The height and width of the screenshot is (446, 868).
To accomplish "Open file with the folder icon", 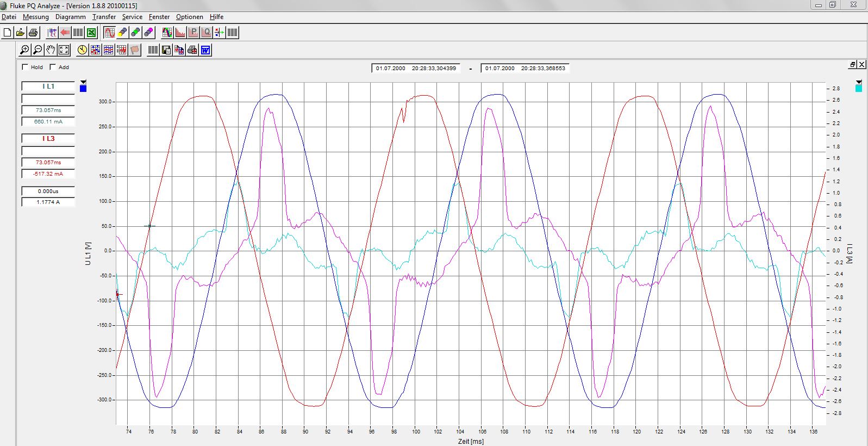I will (20, 33).
